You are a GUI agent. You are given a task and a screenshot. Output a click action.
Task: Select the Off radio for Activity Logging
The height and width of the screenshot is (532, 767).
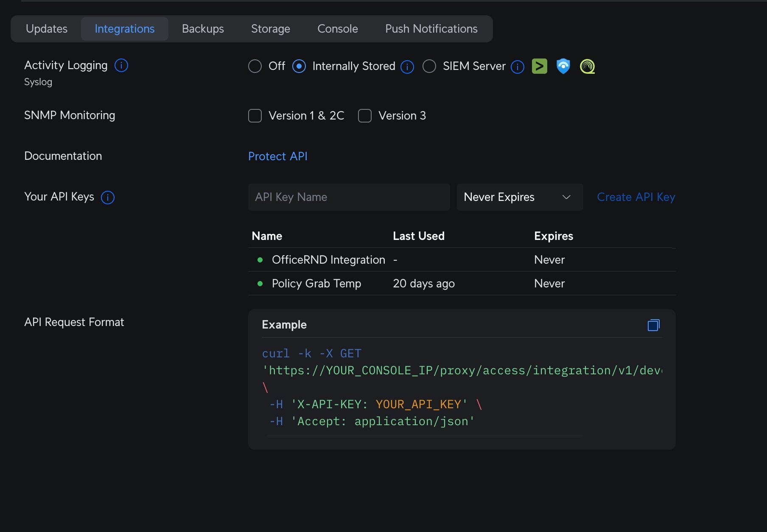pyautogui.click(x=255, y=66)
